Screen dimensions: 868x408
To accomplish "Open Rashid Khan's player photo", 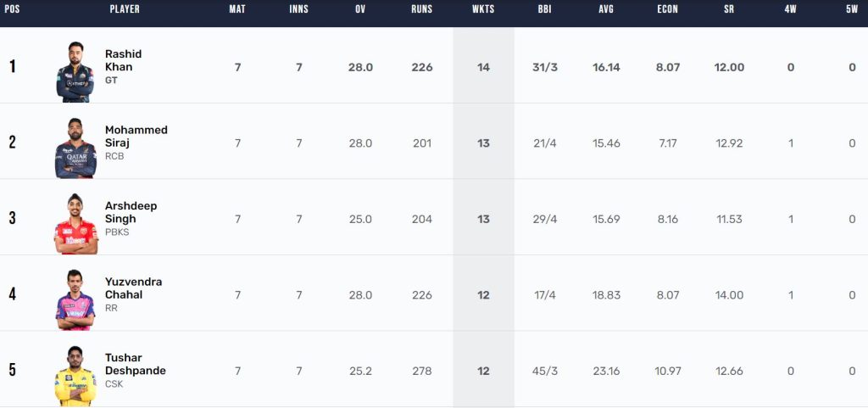I will pos(75,71).
